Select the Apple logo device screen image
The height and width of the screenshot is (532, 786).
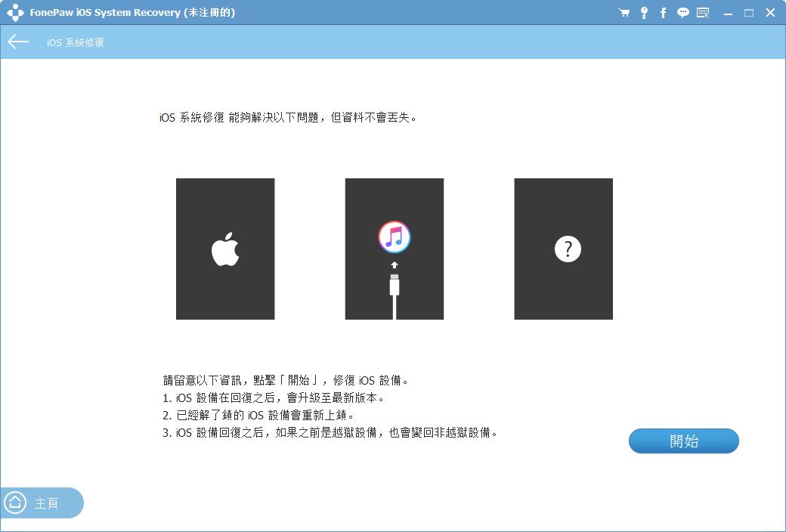pyautogui.click(x=224, y=249)
